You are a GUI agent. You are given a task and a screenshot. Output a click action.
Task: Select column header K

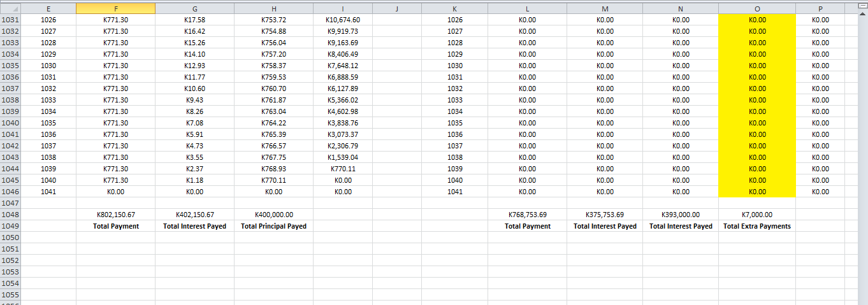(x=454, y=8)
